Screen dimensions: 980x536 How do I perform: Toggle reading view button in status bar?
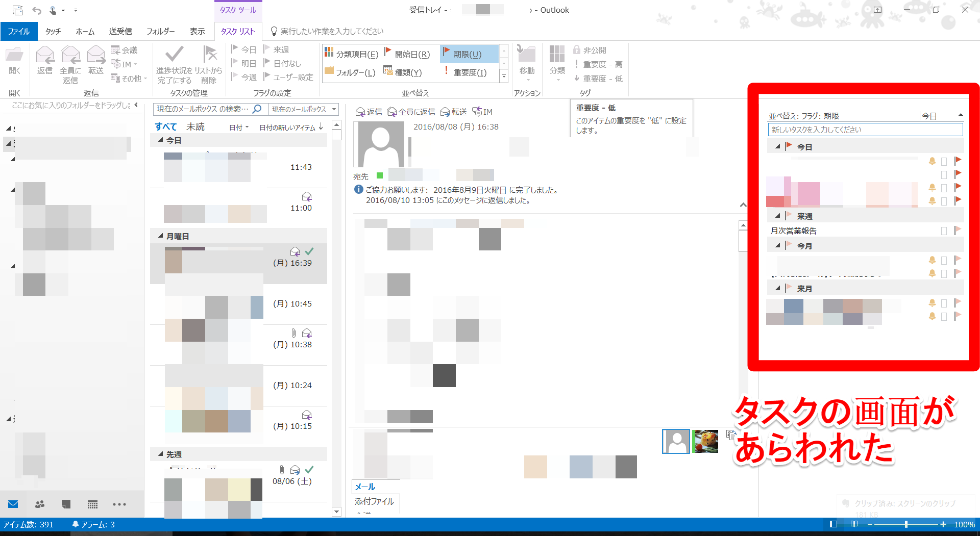[854, 524]
